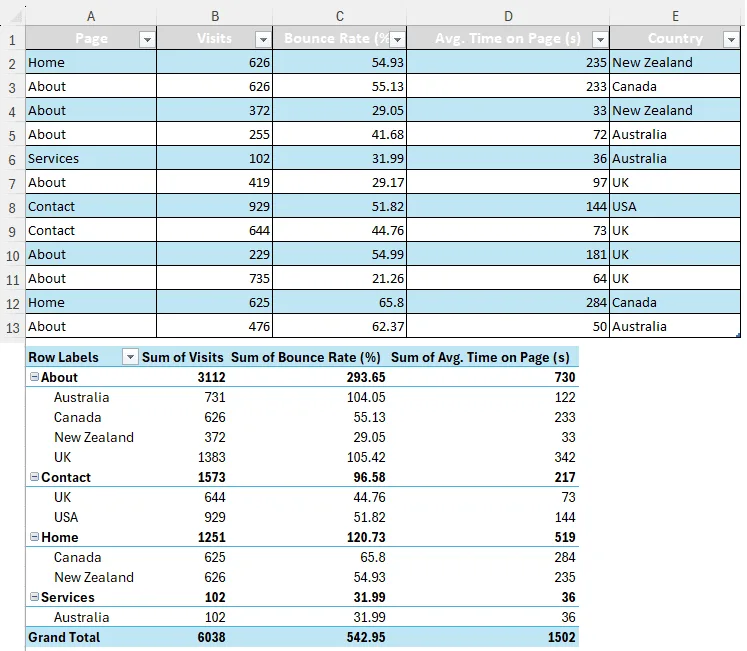Select the Canada cell in row 3
This screenshot has height=651, width=747.
(x=675, y=86)
